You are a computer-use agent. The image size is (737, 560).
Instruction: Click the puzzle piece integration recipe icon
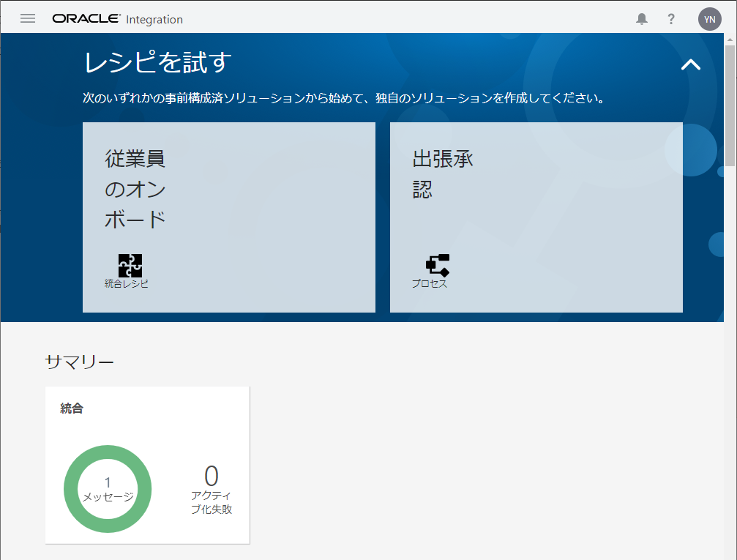tap(130, 265)
